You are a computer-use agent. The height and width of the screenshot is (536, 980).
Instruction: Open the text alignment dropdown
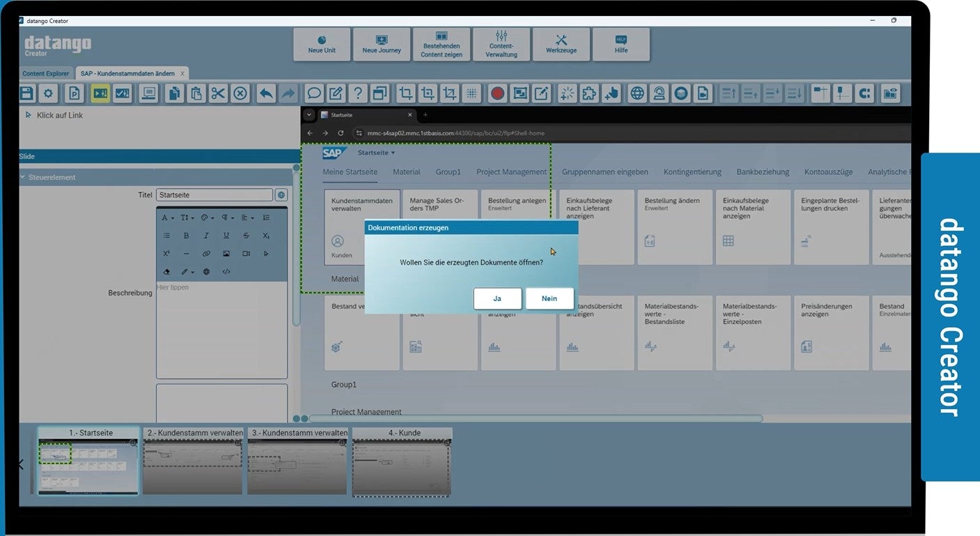(x=248, y=217)
